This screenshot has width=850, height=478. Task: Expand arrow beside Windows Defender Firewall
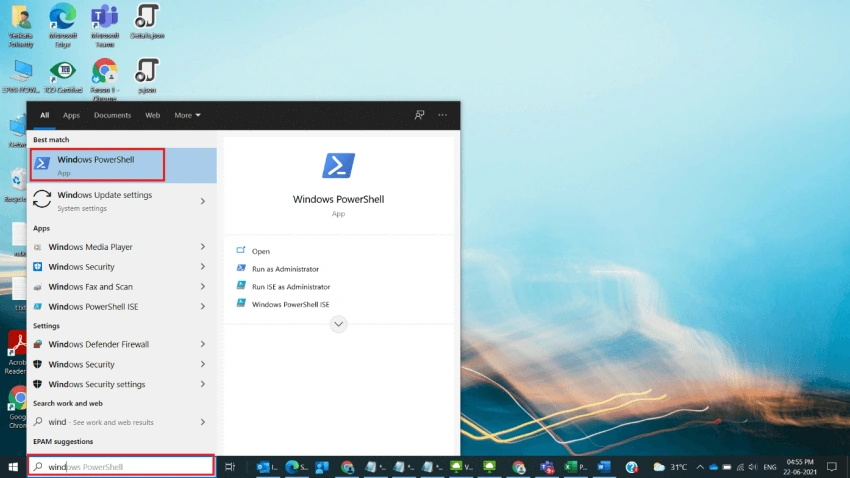(203, 344)
